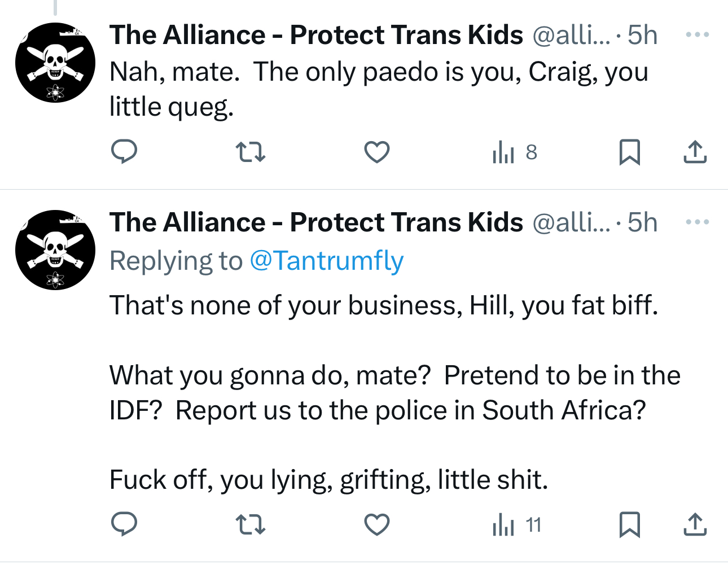Share the first tweet

(x=695, y=152)
